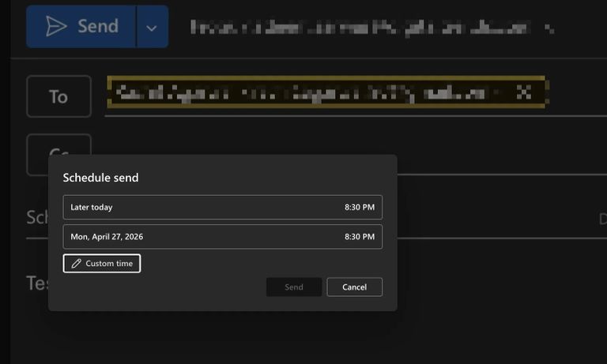607x364 pixels.
Task: Click the blue Send button
Action: click(x=81, y=26)
